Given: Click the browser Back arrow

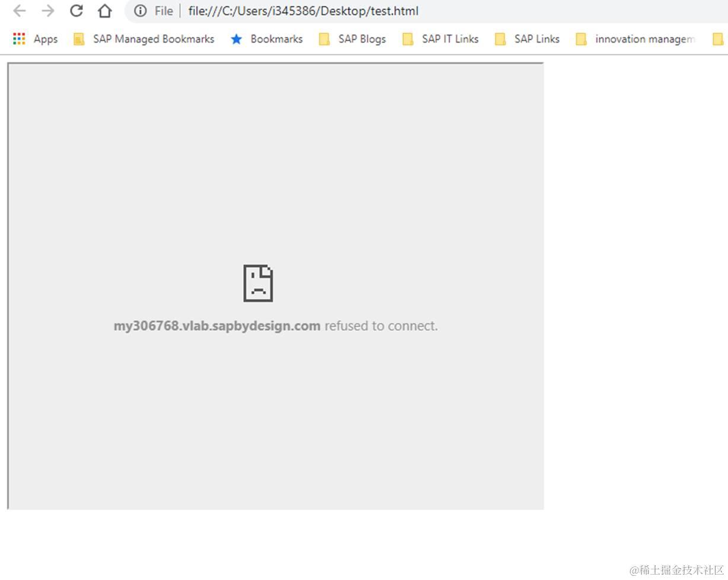Looking at the screenshot, I should [19, 11].
